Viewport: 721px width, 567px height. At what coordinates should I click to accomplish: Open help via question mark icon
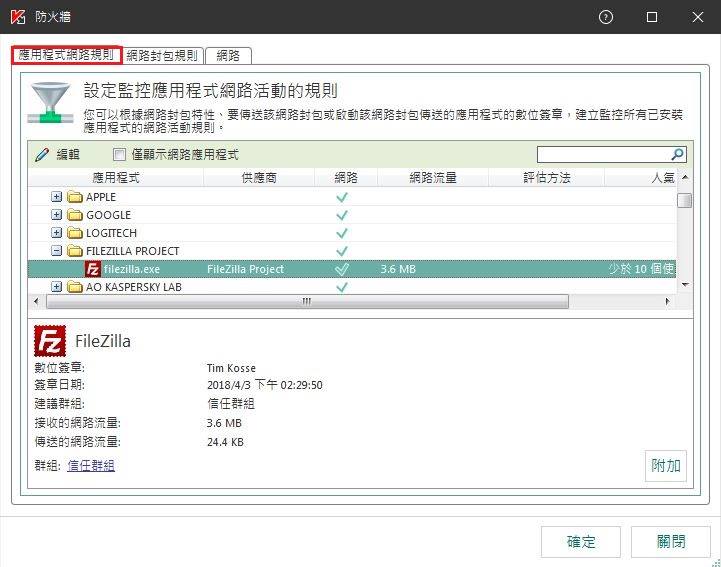tap(606, 17)
